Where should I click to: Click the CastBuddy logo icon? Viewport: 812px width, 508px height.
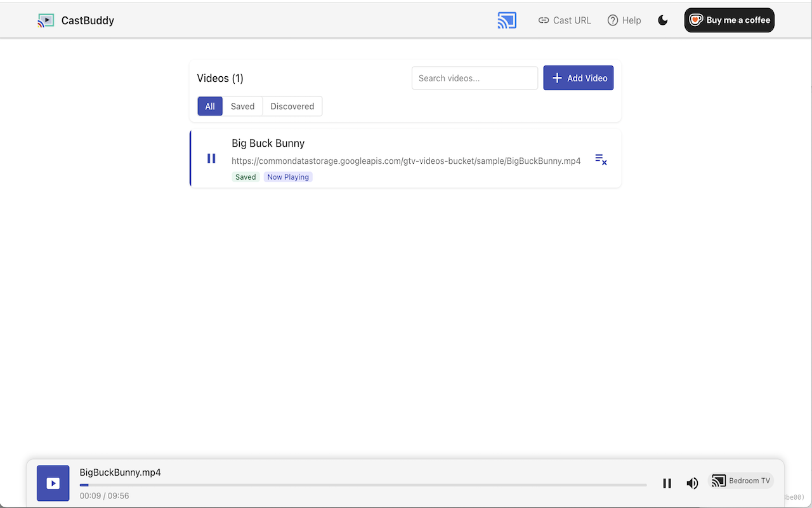tap(46, 20)
